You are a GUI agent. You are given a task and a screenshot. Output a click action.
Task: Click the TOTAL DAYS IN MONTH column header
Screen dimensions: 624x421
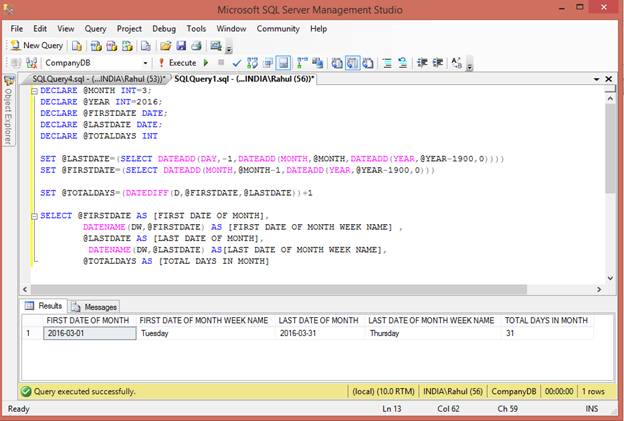pos(546,320)
